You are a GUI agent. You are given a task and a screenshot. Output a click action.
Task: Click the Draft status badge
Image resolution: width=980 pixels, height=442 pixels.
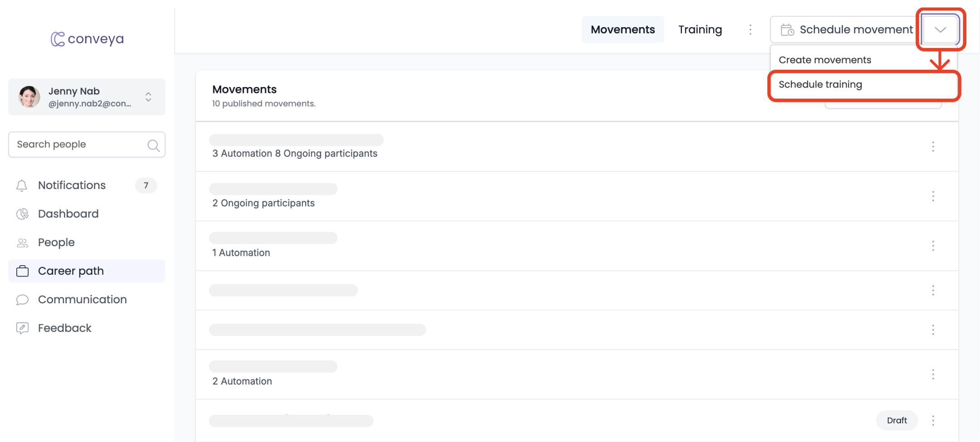[x=897, y=420]
